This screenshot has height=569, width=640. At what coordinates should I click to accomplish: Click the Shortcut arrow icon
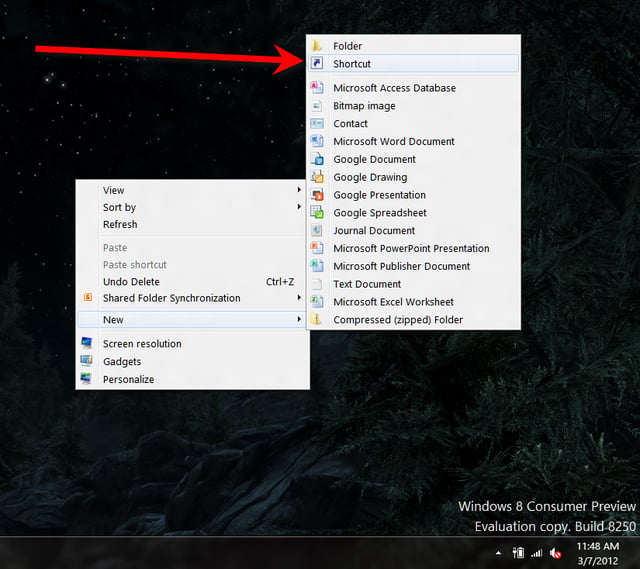(x=317, y=63)
